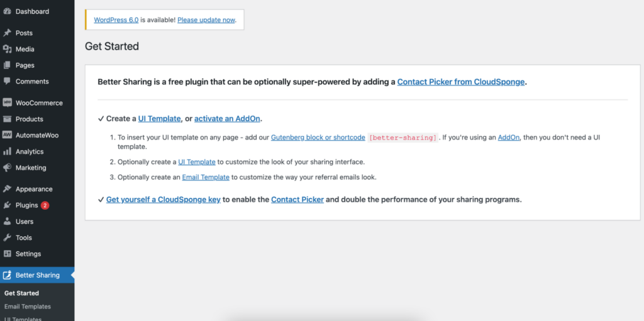
Task: Click the Plugins plug icon
Action: pos(7,205)
